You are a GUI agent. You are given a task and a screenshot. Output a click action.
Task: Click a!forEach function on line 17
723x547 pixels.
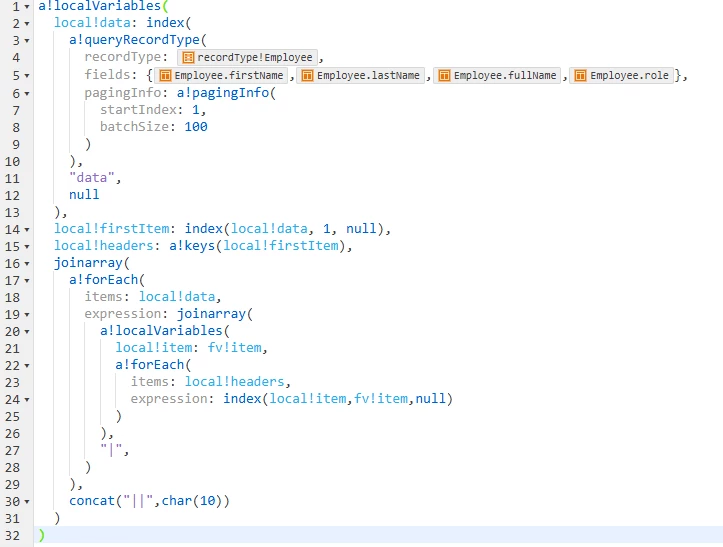(104, 279)
